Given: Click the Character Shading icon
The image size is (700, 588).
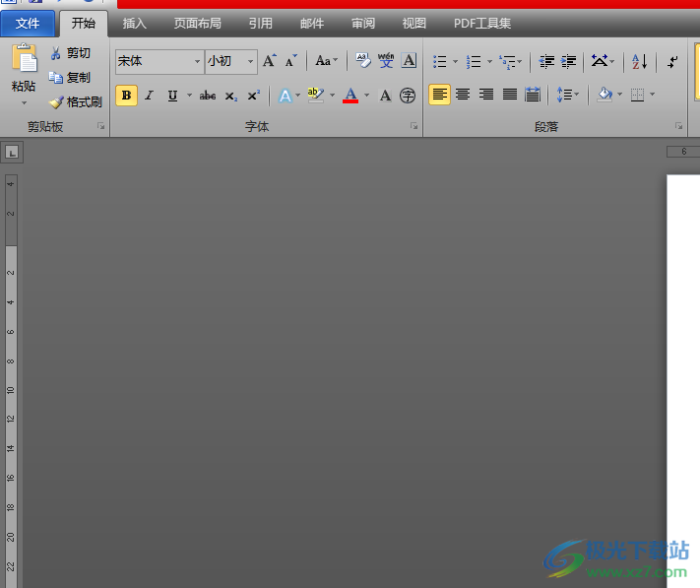Looking at the screenshot, I should point(385,96).
